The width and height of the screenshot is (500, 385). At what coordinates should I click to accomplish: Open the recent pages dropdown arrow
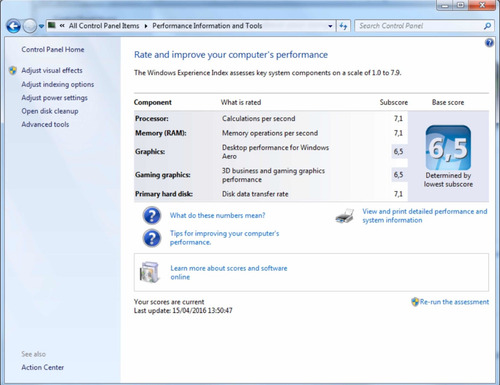click(41, 26)
